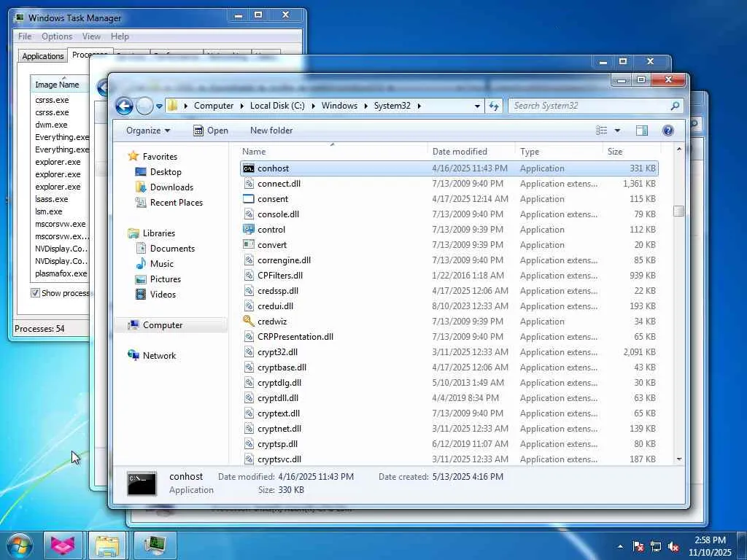Click the muted volume tray icon
The height and width of the screenshot is (560, 747).
673,546
